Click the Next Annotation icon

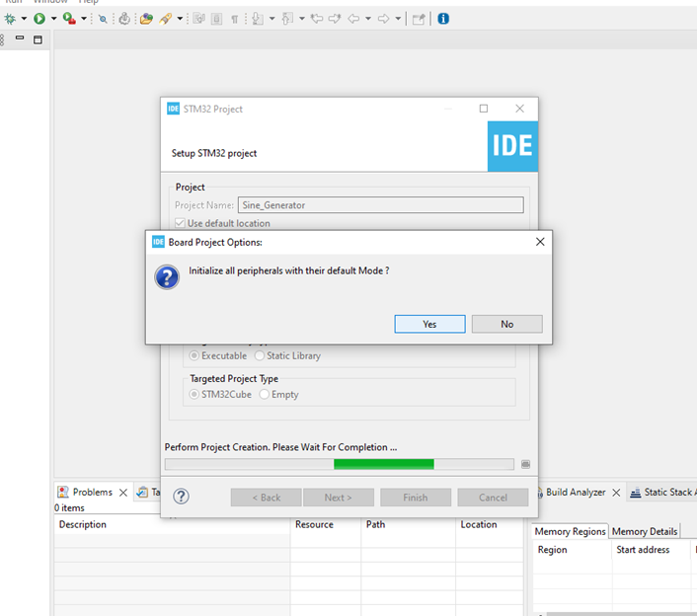(x=258, y=19)
